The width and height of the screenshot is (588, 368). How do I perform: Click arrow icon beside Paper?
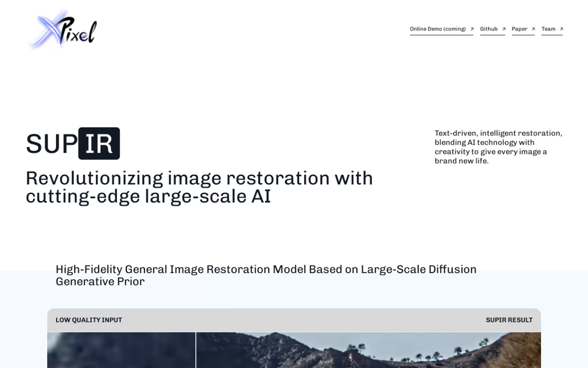(533, 29)
